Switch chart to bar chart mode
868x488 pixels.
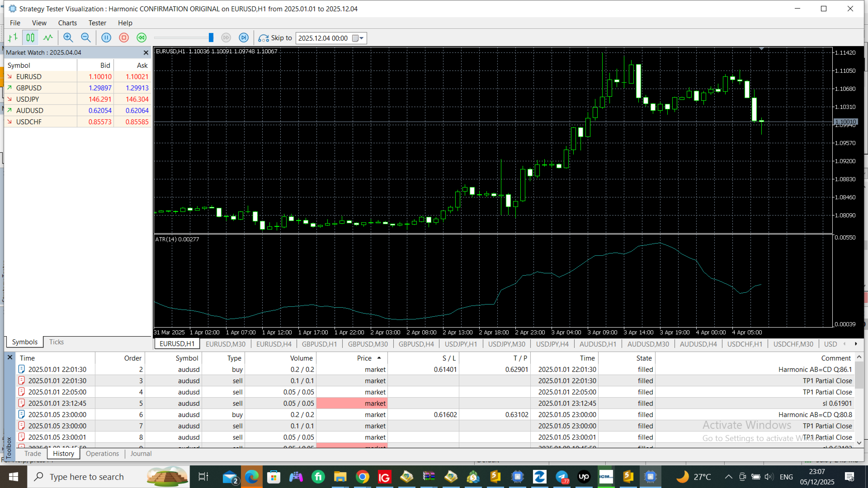pyautogui.click(x=13, y=38)
